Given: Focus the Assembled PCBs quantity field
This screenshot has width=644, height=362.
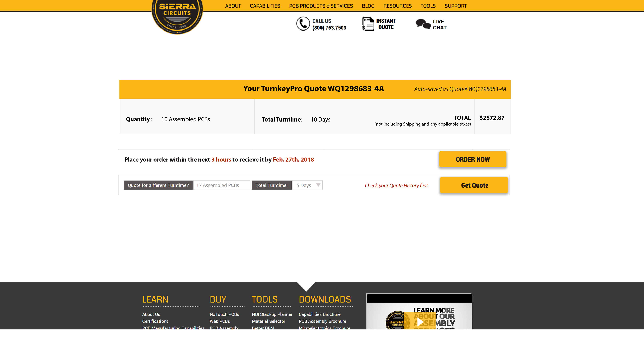Looking at the screenshot, I should click(222, 185).
